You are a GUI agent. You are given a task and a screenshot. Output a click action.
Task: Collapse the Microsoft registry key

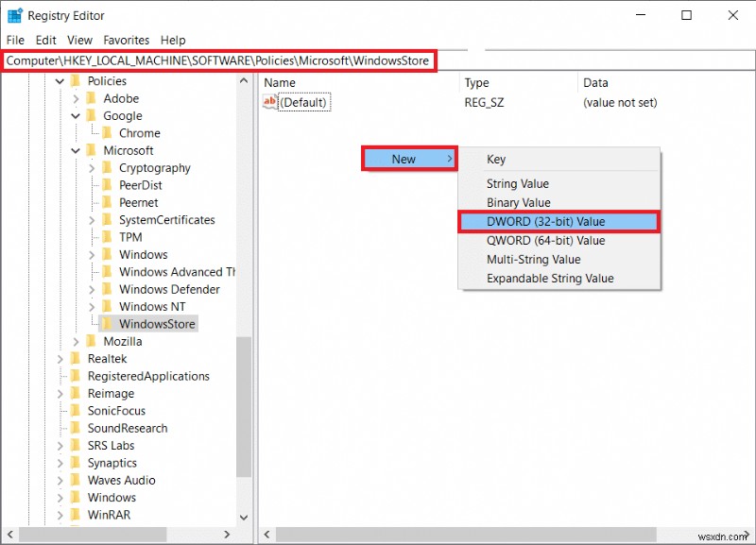coord(75,150)
